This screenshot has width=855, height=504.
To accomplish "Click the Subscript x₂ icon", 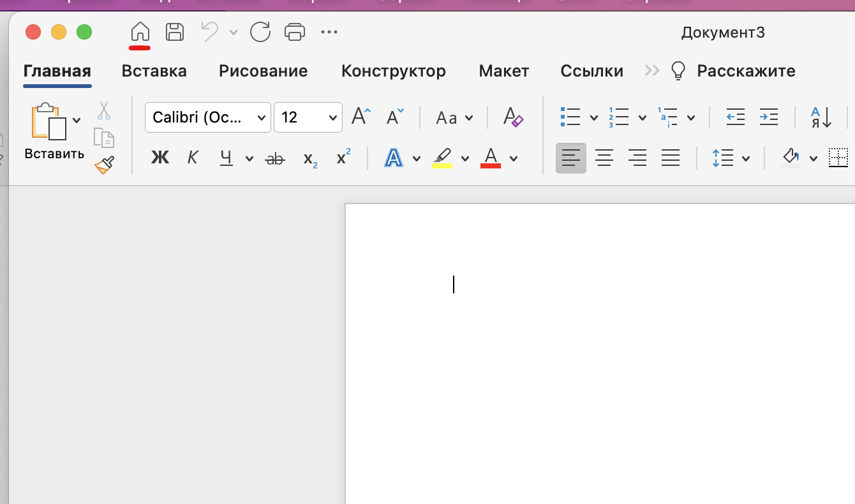I will [311, 158].
